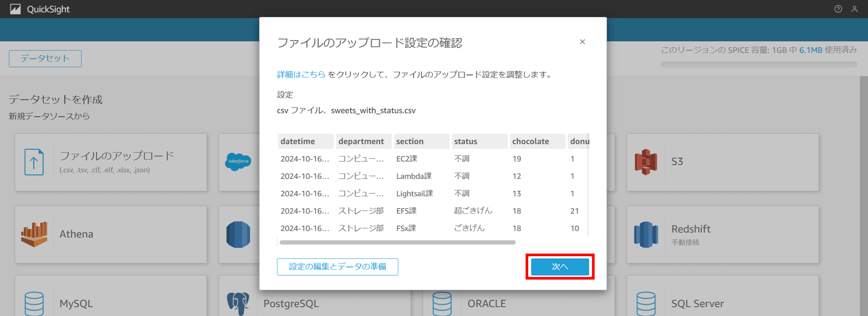Click chocolate value 13
The image size is (868, 316).
(516, 193)
